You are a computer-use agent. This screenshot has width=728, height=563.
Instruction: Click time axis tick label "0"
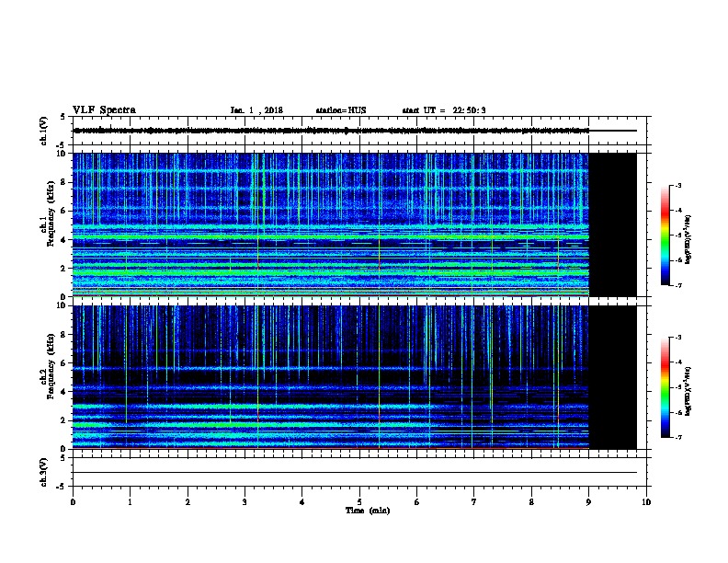[73, 502]
